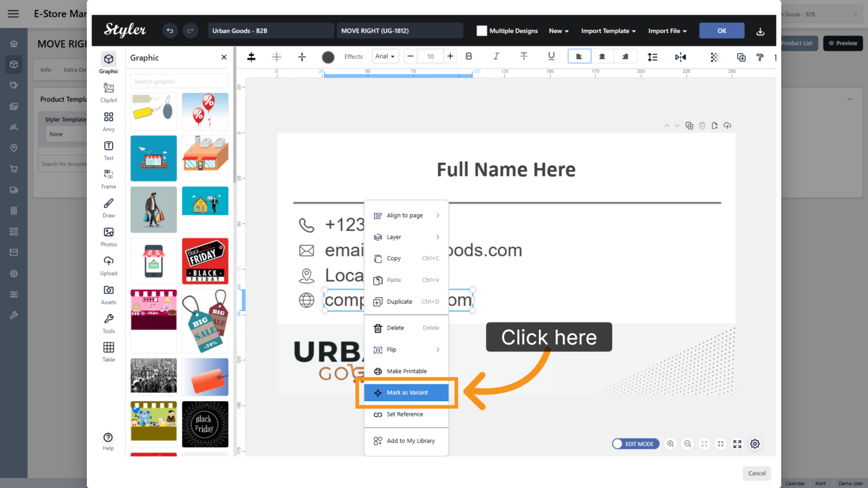
Task: Select the Big Sale tags thumbnail
Action: (205, 321)
